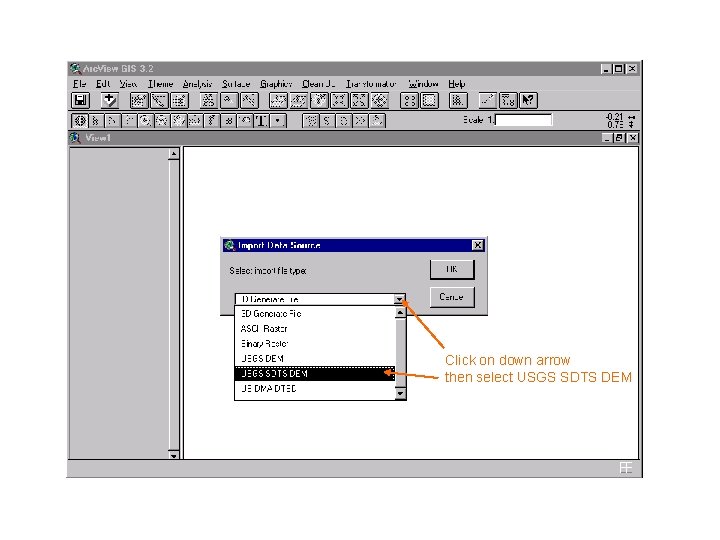Select ASCII Raster list entry
The width and height of the screenshot is (720, 540).
315,329
